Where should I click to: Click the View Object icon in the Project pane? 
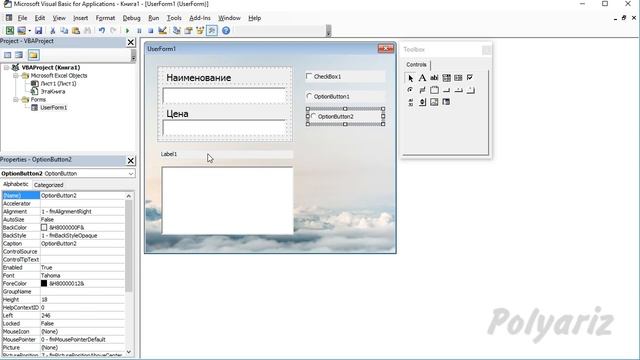(19, 55)
